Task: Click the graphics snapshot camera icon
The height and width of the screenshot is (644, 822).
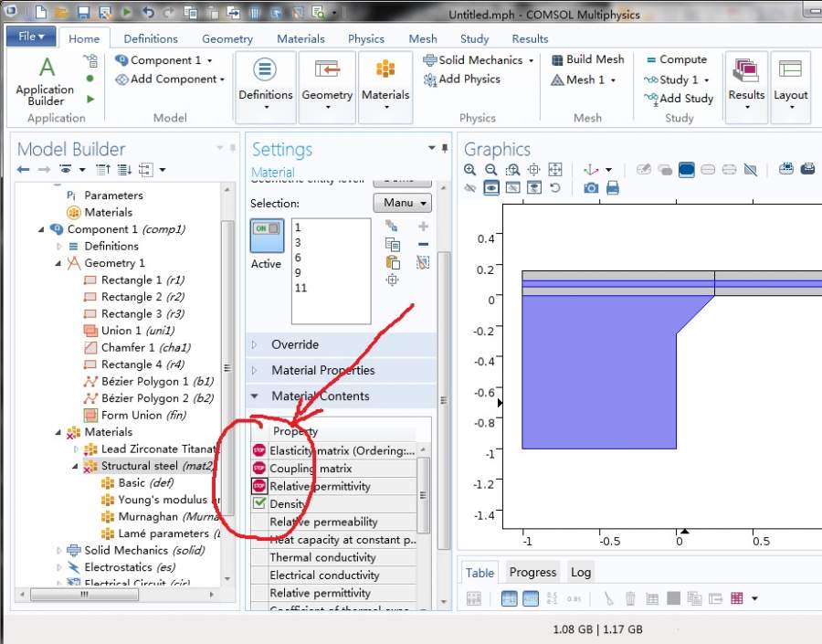Action: tap(591, 188)
